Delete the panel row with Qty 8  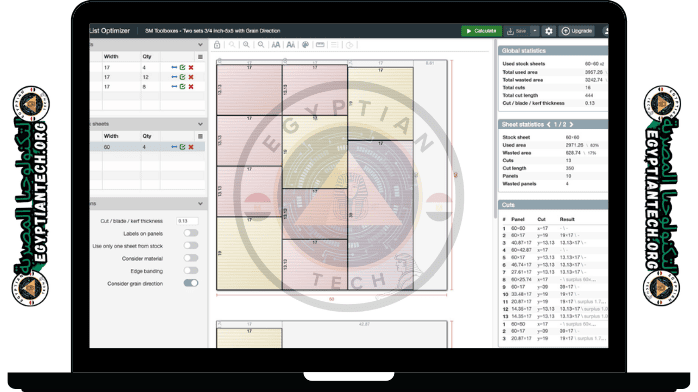point(191,87)
